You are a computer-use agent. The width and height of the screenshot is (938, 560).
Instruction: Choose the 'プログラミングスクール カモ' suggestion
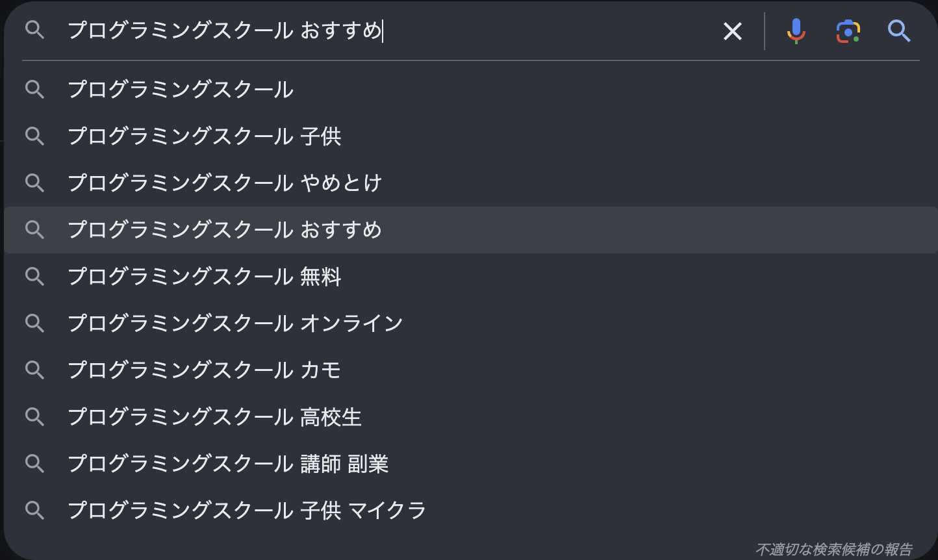pos(205,370)
